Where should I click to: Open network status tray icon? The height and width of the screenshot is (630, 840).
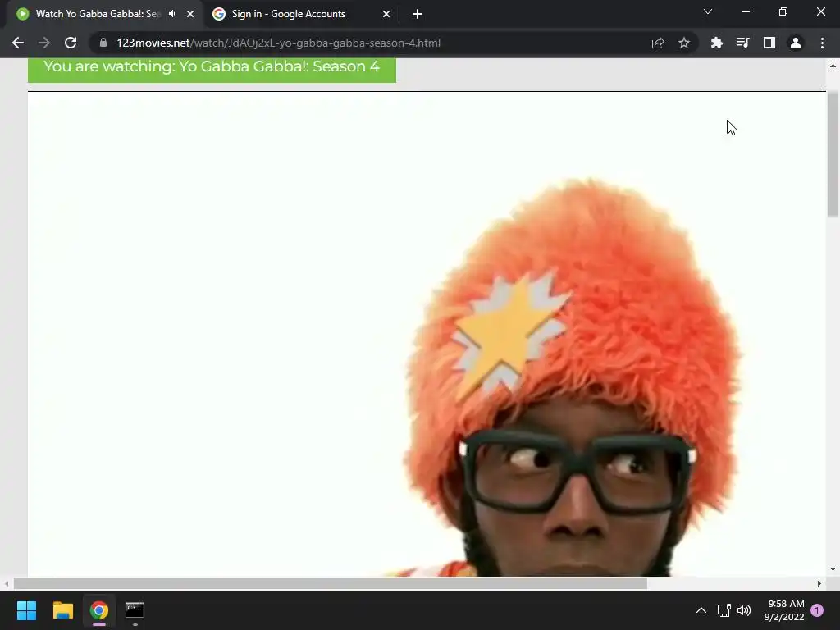[724, 610]
